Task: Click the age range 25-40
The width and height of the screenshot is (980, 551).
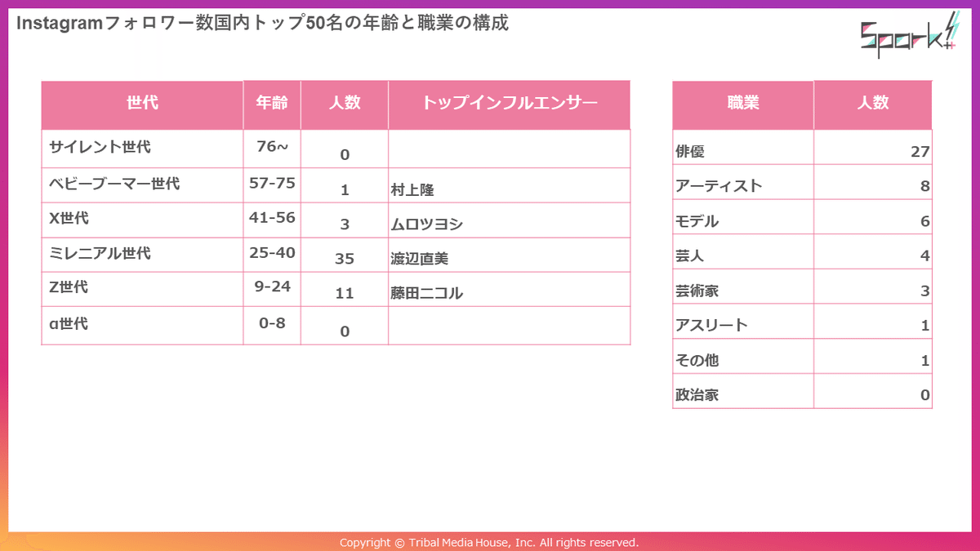Action: pyautogui.click(x=272, y=253)
